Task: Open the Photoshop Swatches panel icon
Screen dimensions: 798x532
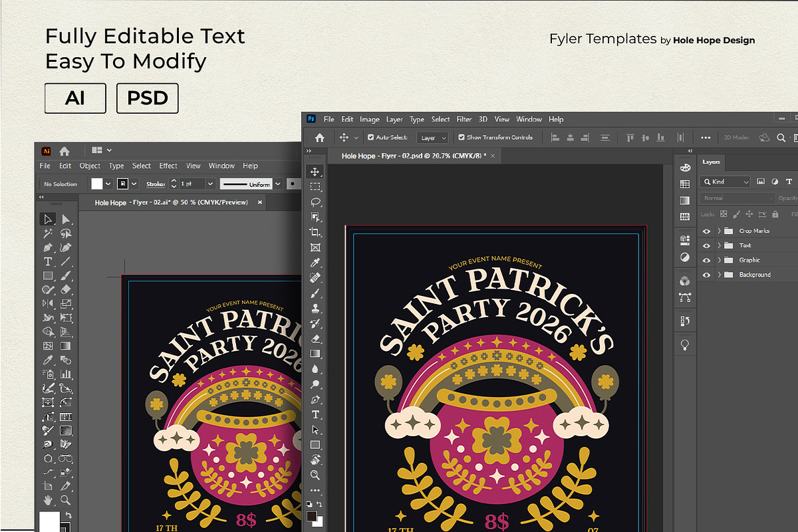Action: coord(685,184)
